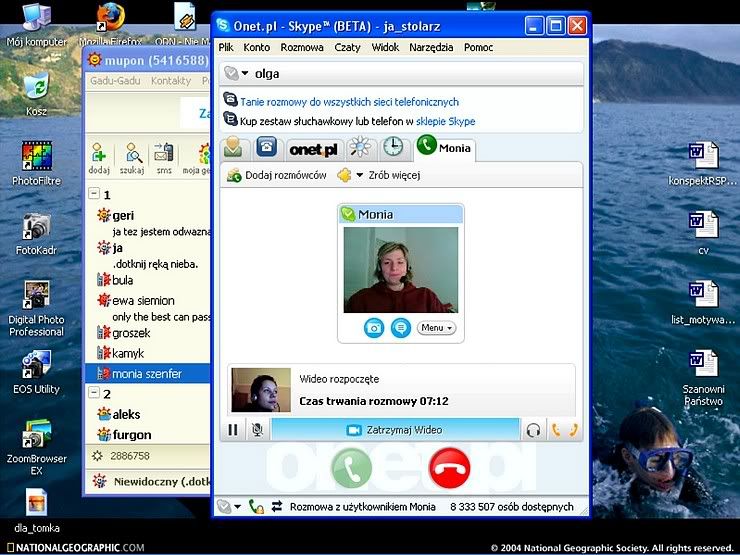The height and width of the screenshot is (555, 740).
Task: Select contact ewa siemion
Action: pos(143,300)
